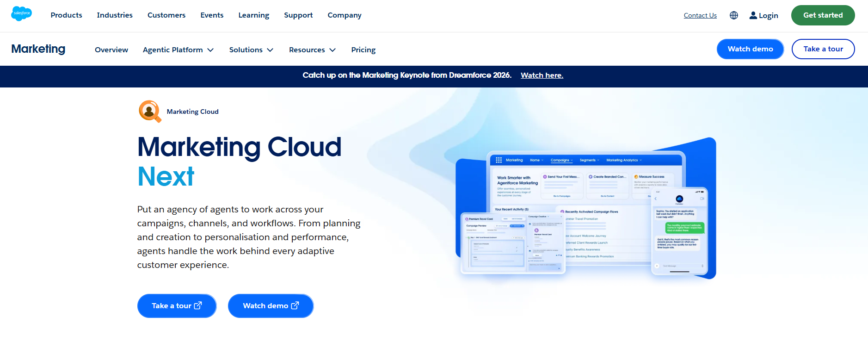The image size is (868, 342).
Task: Expand the Solutions dropdown chevron
Action: (x=270, y=50)
